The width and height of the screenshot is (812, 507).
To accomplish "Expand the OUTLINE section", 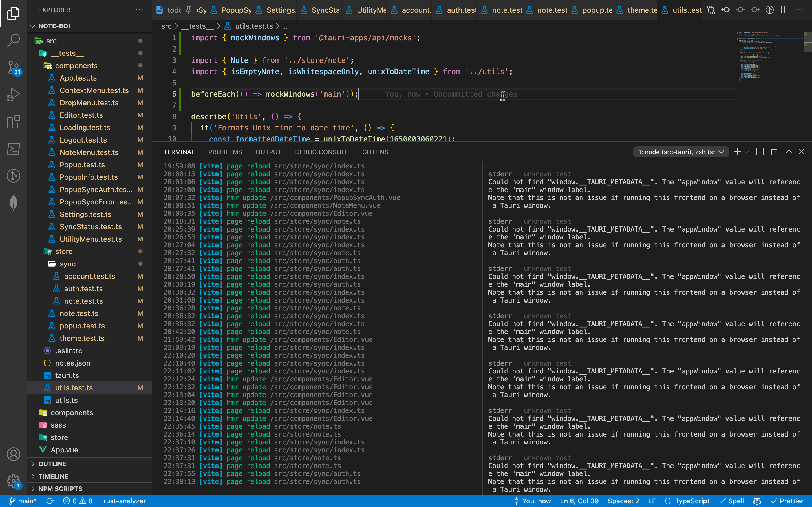I will tap(52, 464).
